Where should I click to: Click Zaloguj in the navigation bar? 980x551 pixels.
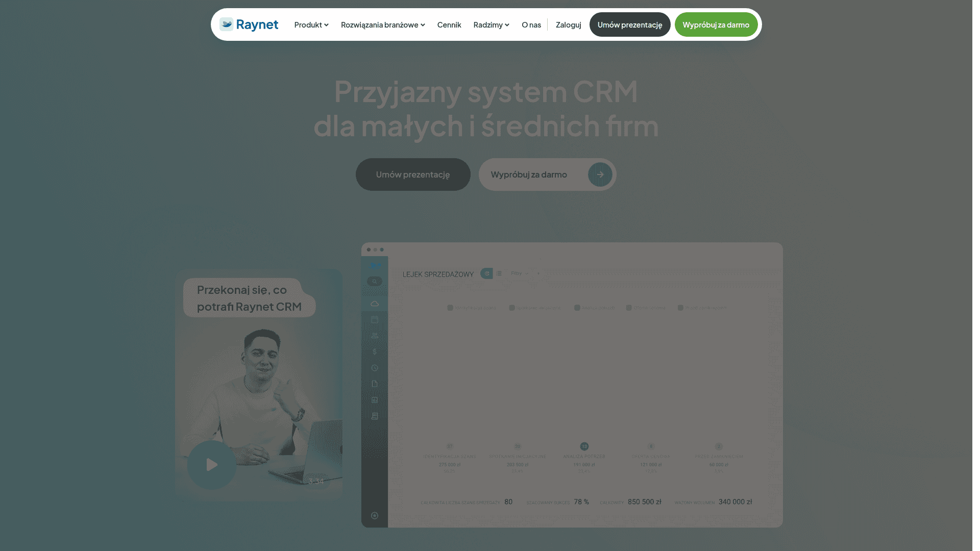coord(568,24)
